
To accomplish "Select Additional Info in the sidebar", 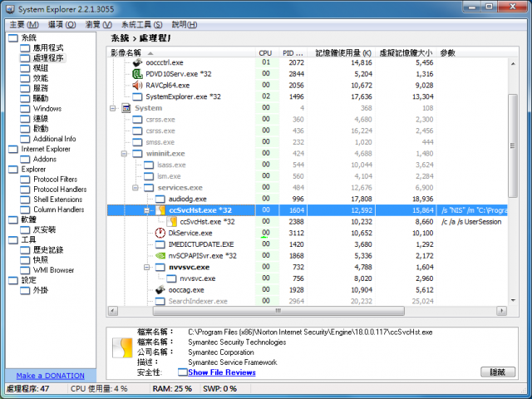I will (x=54, y=139).
